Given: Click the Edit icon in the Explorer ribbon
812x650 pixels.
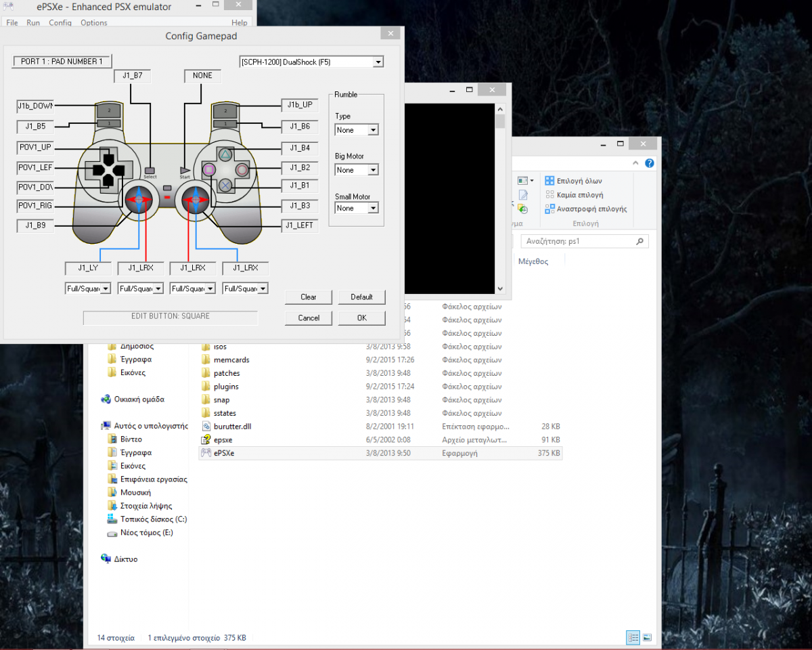Looking at the screenshot, I should [x=522, y=195].
